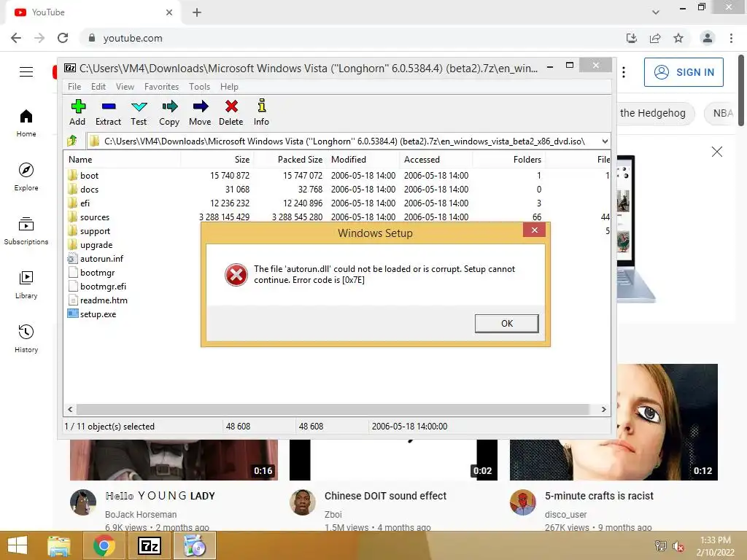Screen dimensions: 747x560
Task: Open 7-Zip Tools menu
Action: tap(199, 87)
